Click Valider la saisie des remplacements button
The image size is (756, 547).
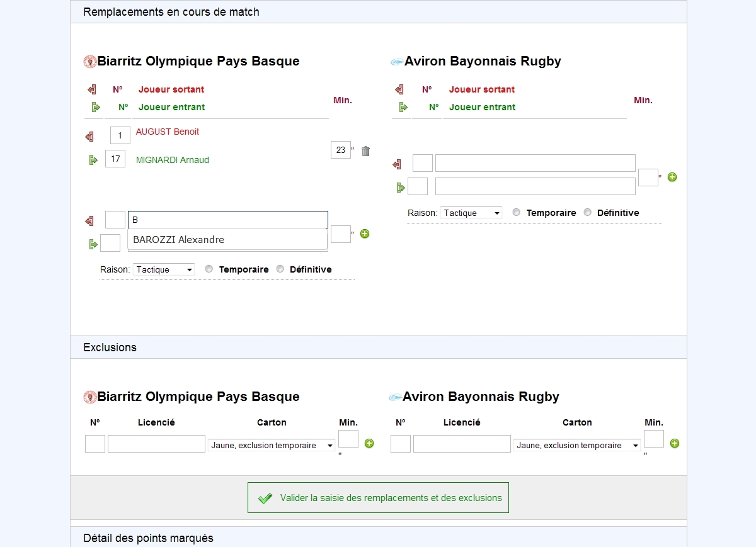click(x=378, y=498)
